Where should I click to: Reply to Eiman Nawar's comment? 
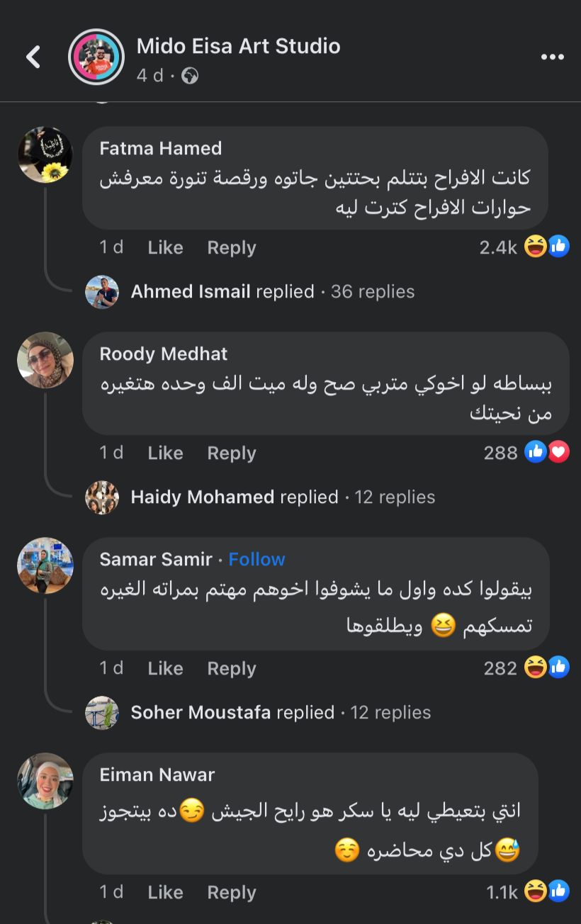coord(231,892)
